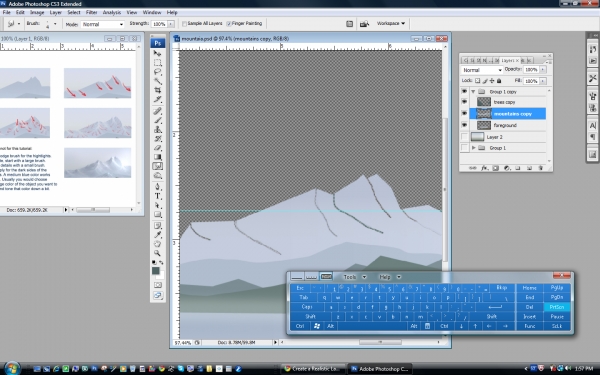The width and height of the screenshot is (600, 375).
Task: Open the layer blending mode dropdown
Action: [482, 70]
